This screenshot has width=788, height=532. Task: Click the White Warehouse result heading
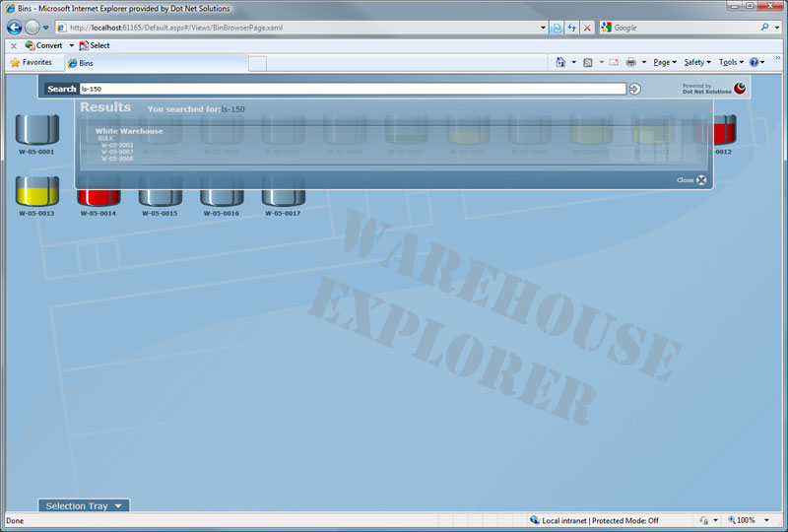(x=129, y=131)
